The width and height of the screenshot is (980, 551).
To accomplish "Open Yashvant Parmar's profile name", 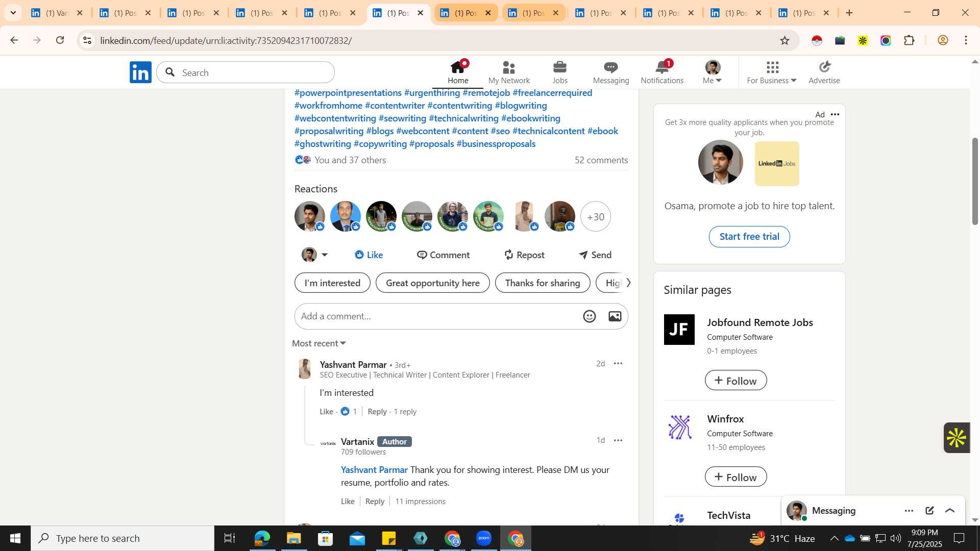I will [x=353, y=365].
